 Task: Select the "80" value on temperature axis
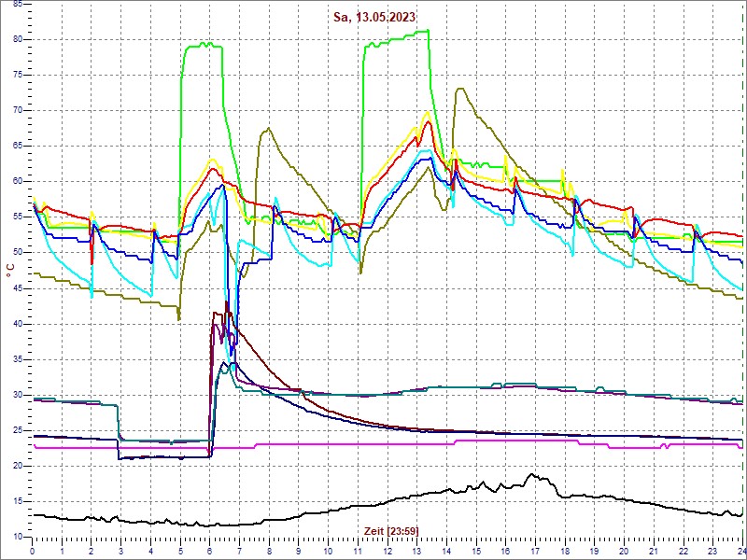[18, 39]
